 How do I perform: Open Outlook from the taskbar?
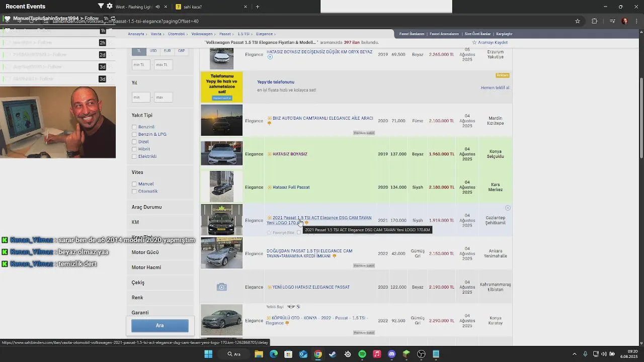pyautogui.click(x=303, y=354)
